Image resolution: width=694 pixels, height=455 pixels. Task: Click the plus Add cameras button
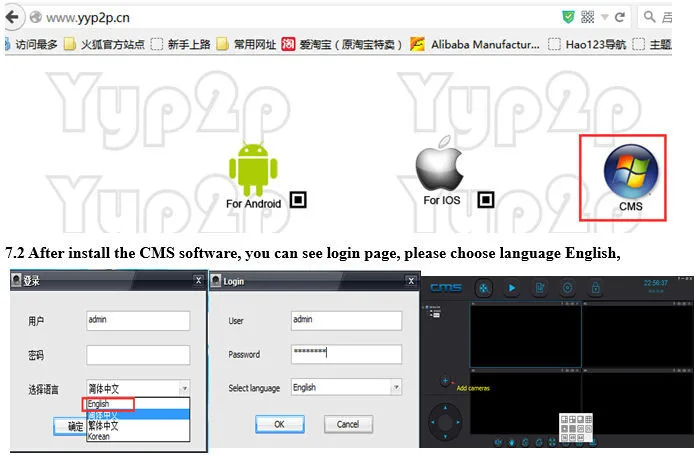pos(445,381)
